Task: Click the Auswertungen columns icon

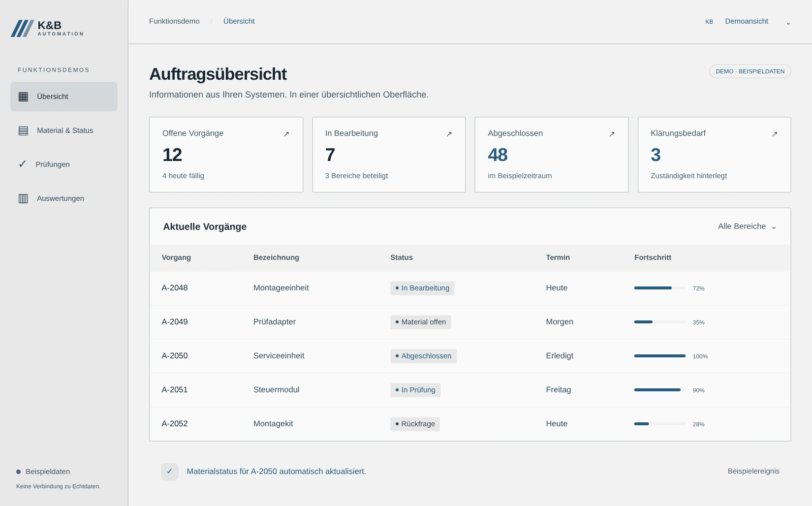Action: point(23,198)
